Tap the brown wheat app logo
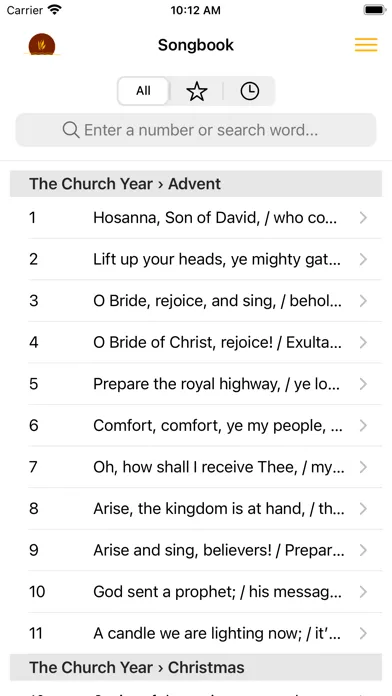 point(42,45)
